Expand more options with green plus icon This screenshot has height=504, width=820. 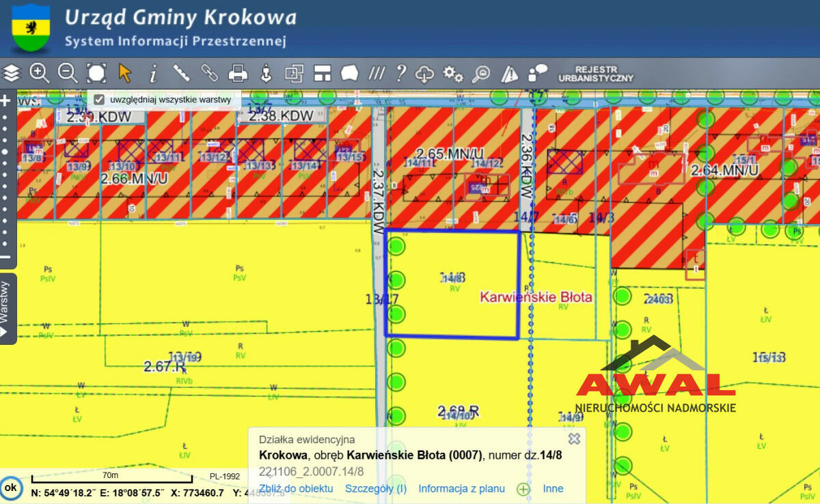click(x=523, y=489)
